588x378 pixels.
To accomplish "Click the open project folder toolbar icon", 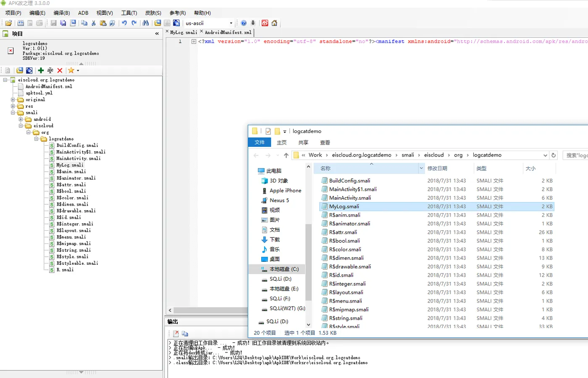I will click(x=8, y=23).
